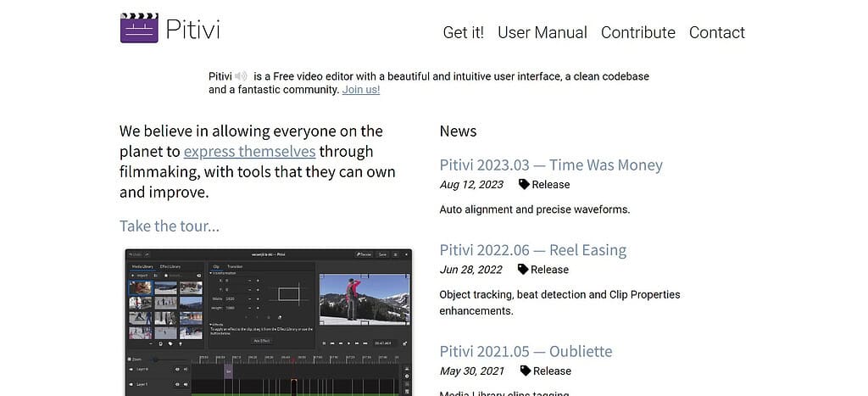The height and width of the screenshot is (396, 868).
Task: Decrease Height value with minus stepper
Action: point(250,308)
